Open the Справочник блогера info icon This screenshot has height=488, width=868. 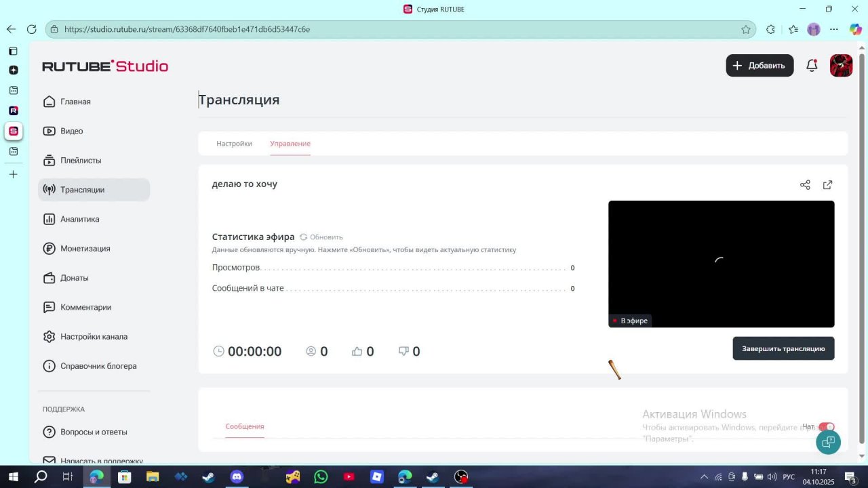point(49,366)
